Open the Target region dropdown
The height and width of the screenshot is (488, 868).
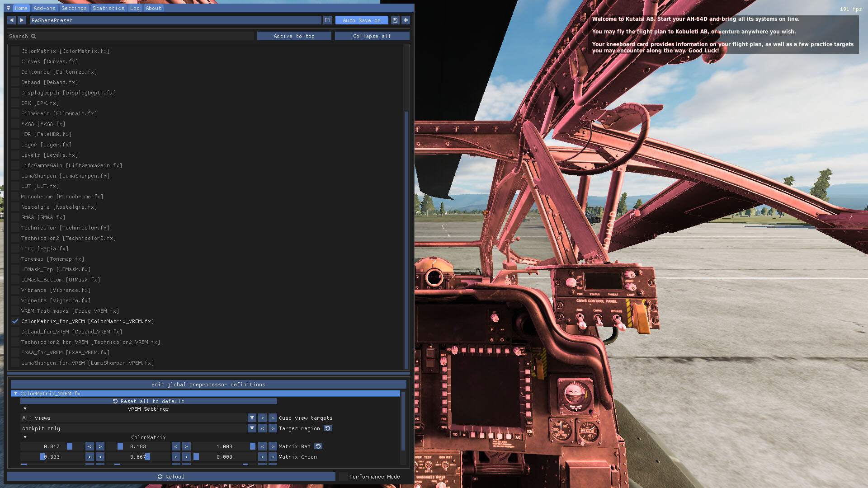coord(252,428)
